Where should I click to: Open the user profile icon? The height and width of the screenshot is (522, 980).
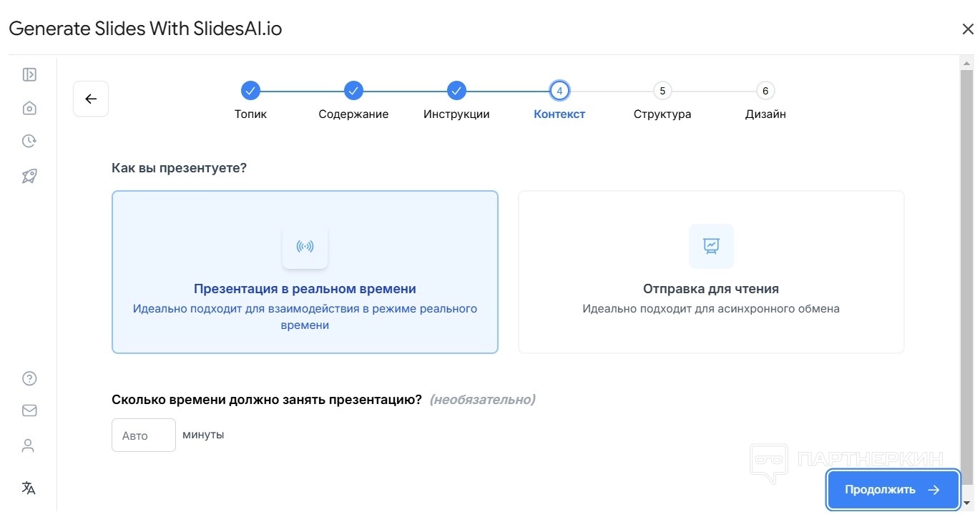[29, 445]
